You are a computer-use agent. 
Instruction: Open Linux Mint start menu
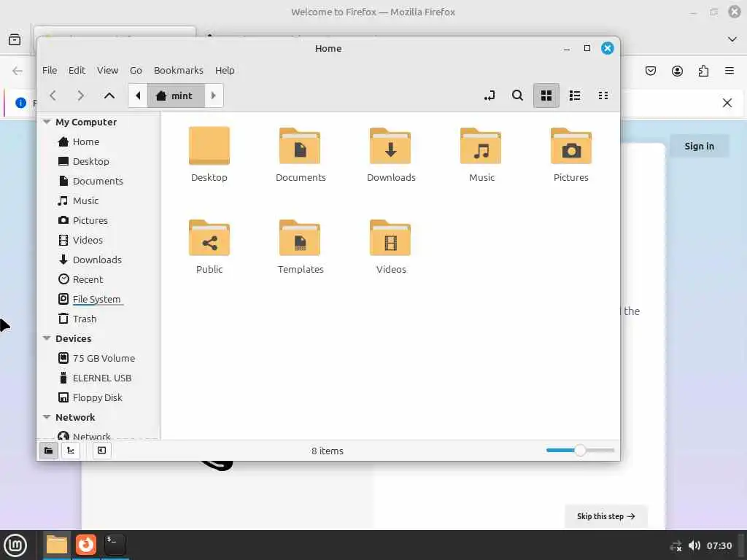pyautogui.click(x=15, y=545)
